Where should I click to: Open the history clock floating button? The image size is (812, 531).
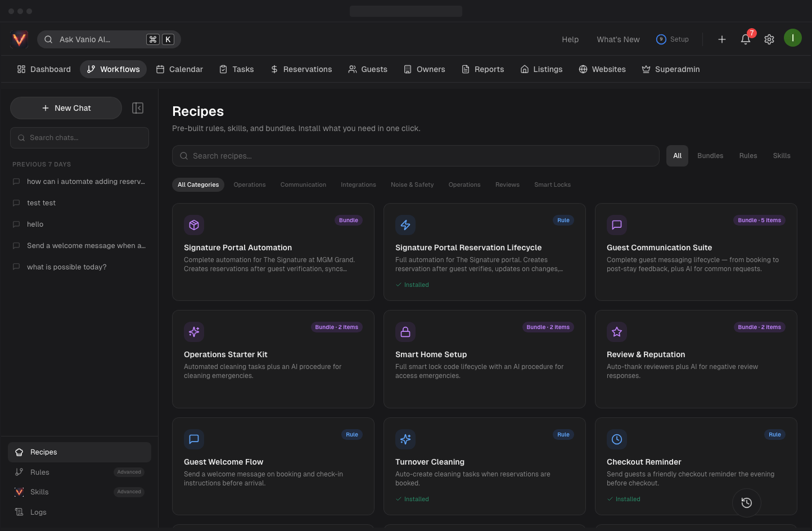pyautogui.click(x=746, y=503)
